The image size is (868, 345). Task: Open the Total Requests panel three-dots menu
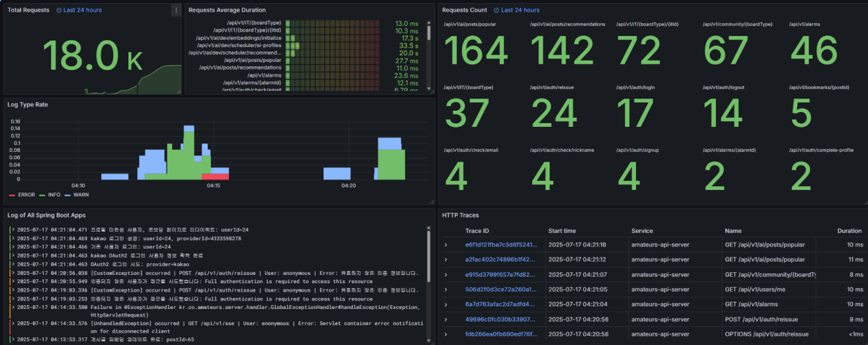tap(176, 10)
